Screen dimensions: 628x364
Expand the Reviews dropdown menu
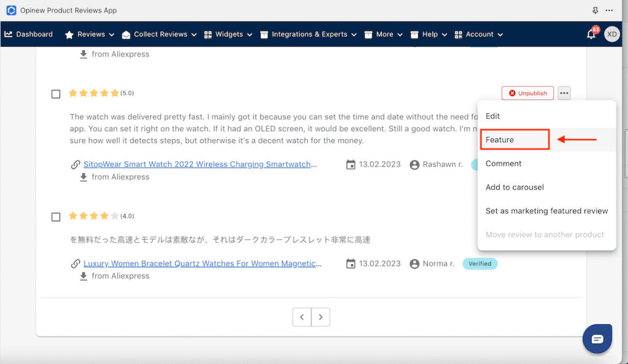coord(90,34)
